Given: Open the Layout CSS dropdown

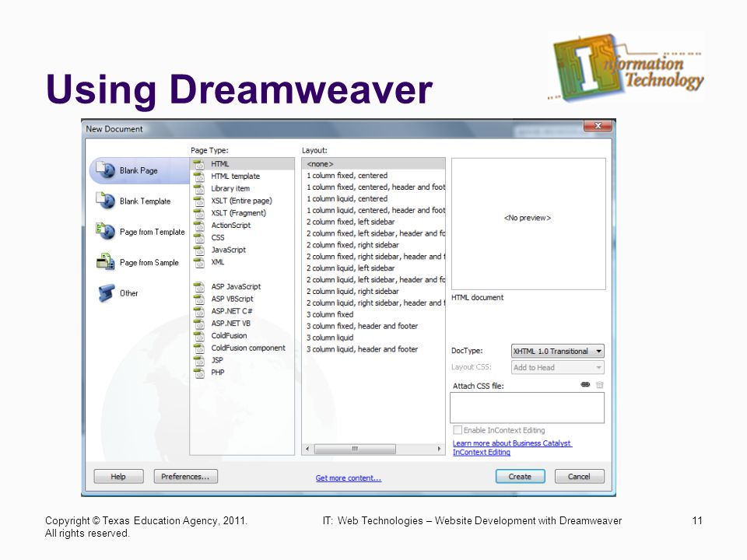Looking at the screenshot, I should pos(557,368).
